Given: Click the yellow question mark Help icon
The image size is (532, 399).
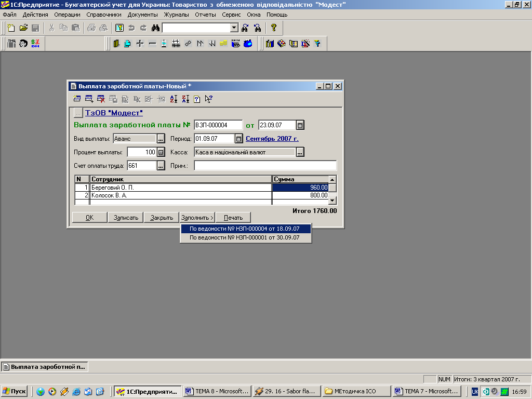Looking at the screenshot, I should (x=273, y=28).
